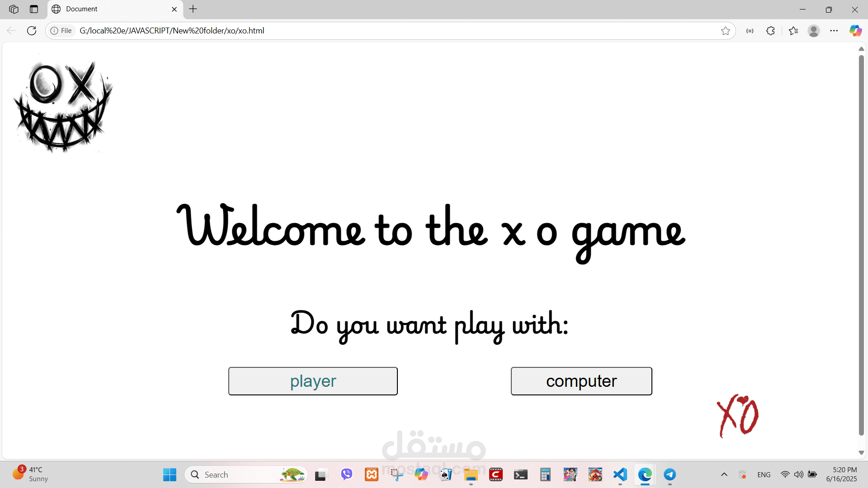
Task: Open a new tab with plus button
Action: click(193, 9)
